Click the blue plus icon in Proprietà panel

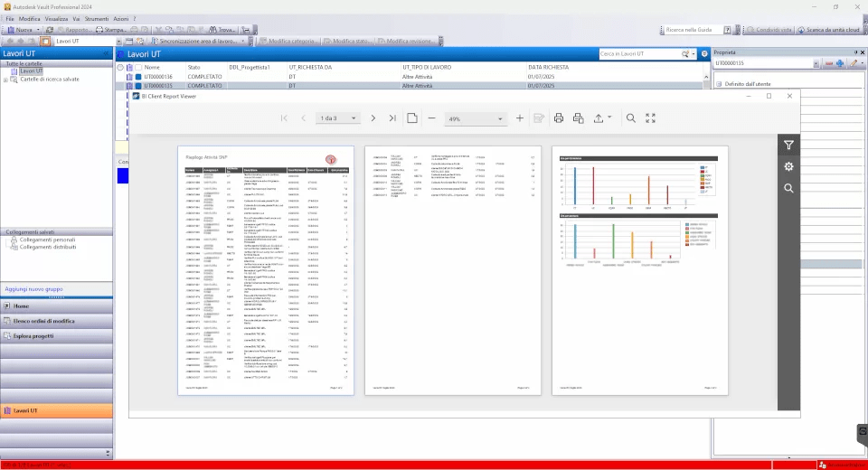pos(840,63)
